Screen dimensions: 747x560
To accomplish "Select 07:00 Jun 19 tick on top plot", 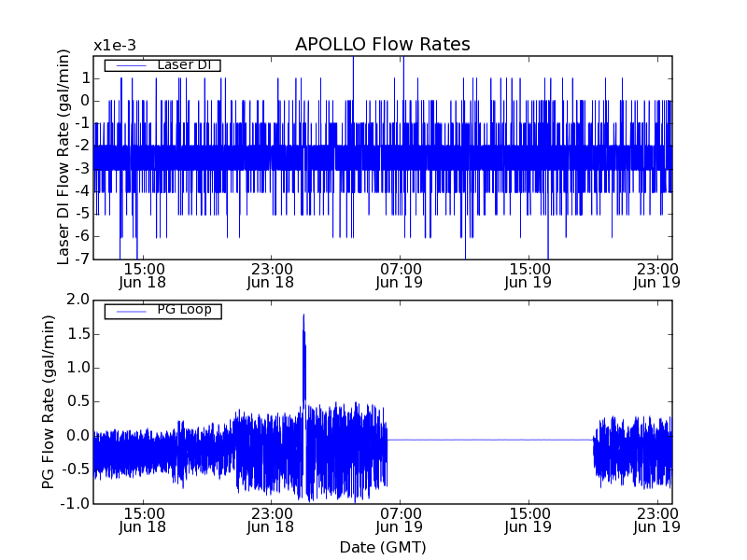I will point(402,274).
